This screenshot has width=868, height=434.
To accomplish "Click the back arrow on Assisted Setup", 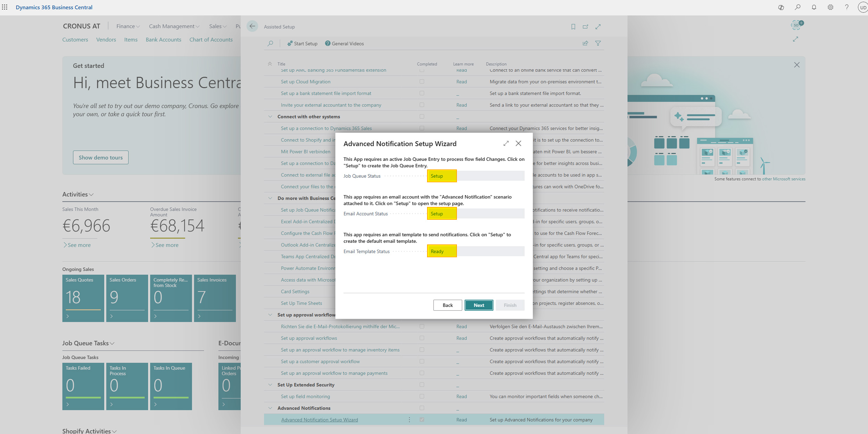I will pyautogui.click(x=252, y=26).
